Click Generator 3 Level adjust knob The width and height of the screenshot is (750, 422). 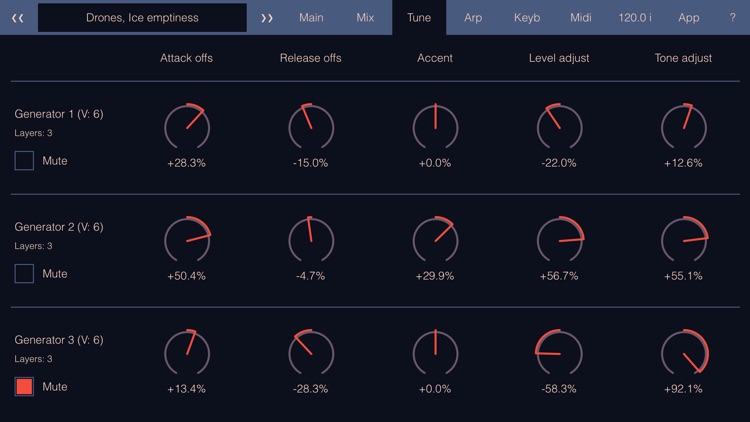click(x=559, y=353)
